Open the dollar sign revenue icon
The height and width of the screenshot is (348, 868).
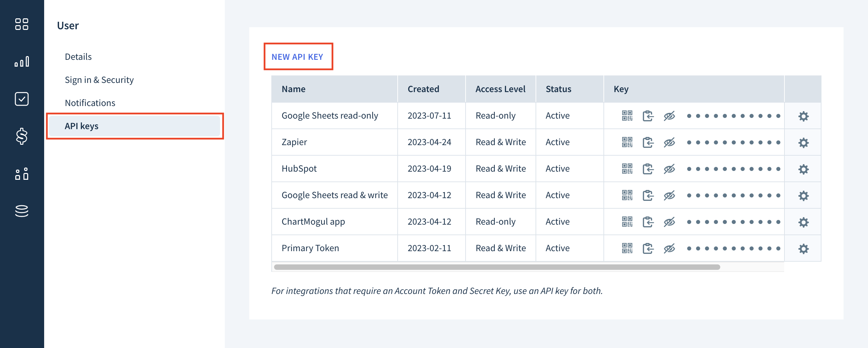[22, 136]
